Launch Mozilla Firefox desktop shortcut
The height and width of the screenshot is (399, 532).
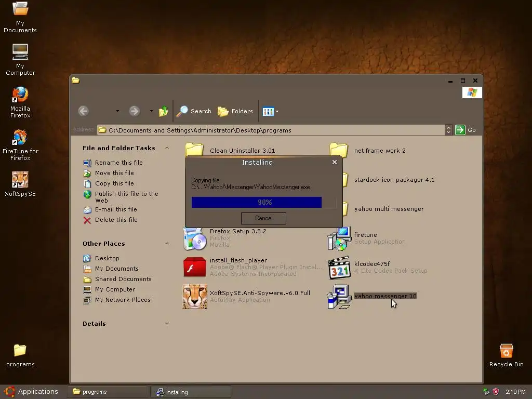20,102
